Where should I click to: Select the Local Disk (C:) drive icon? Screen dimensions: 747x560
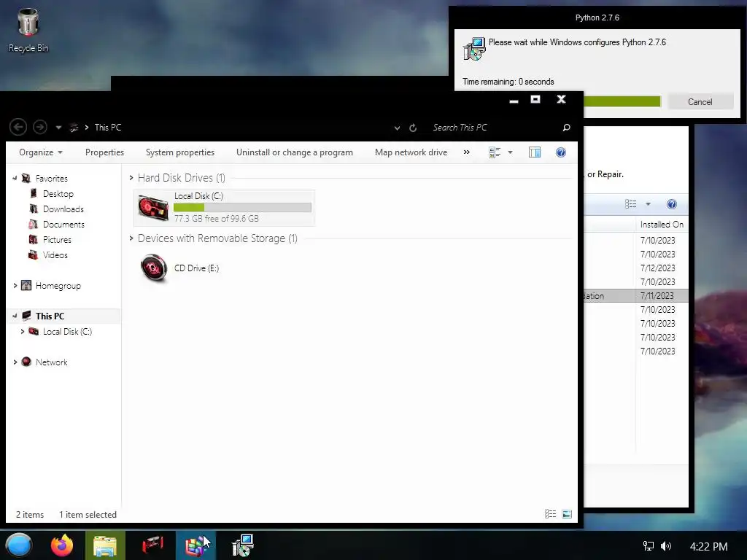pos(153,208)
